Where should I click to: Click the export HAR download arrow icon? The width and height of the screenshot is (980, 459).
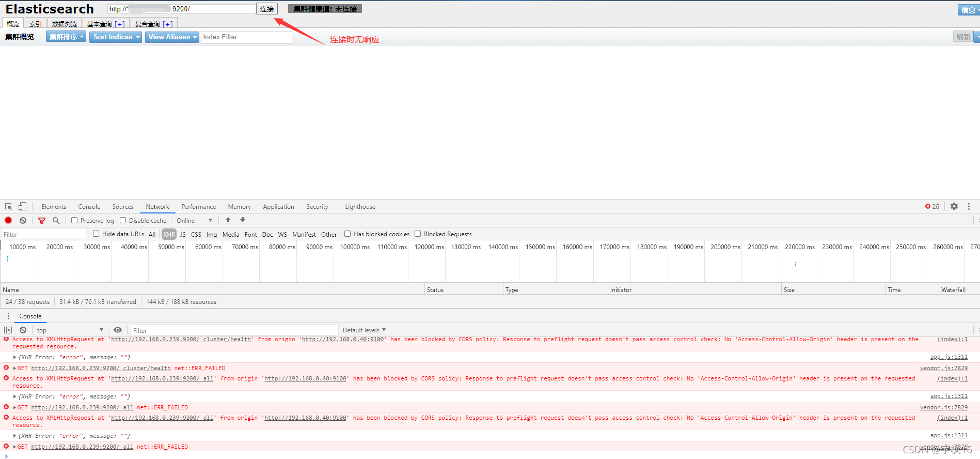coord(243,220)
